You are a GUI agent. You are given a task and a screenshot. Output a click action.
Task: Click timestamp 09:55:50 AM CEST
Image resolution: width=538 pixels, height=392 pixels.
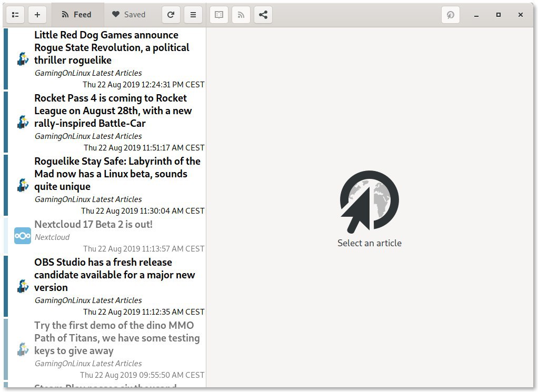point(142,375)
